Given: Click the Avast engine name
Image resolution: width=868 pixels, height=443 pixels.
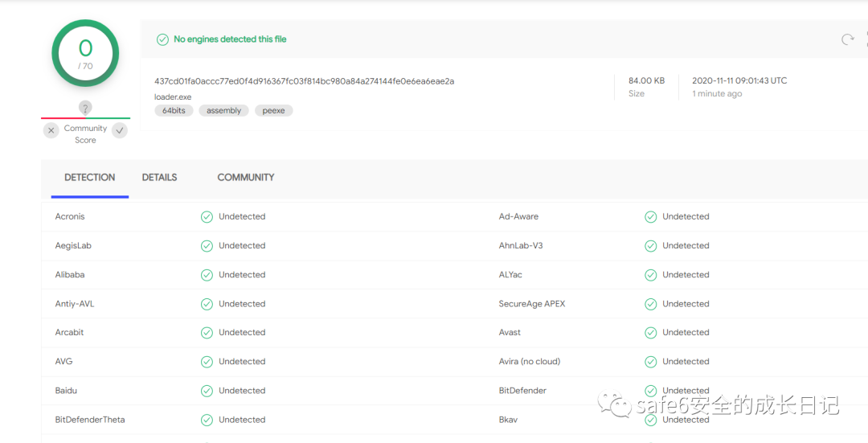Looking at the screenshot, I should tap(510, 332).
